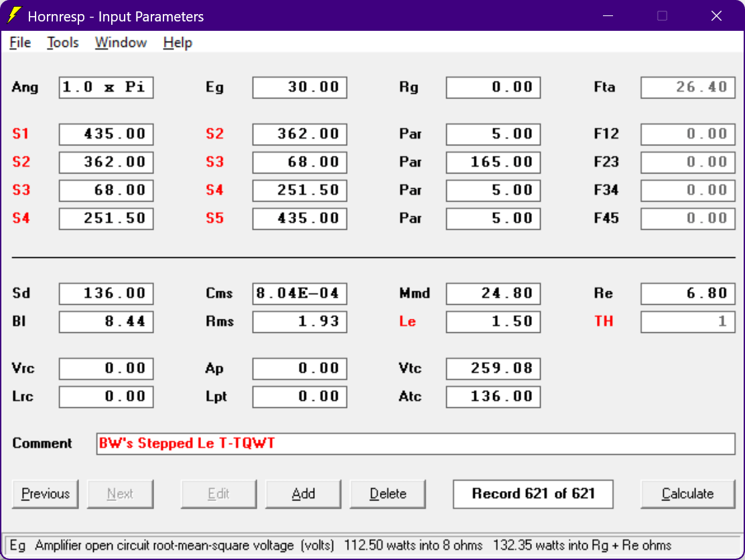Click the Record 621 of 621 box
This screenshot has width=745, height=560.
533,494
